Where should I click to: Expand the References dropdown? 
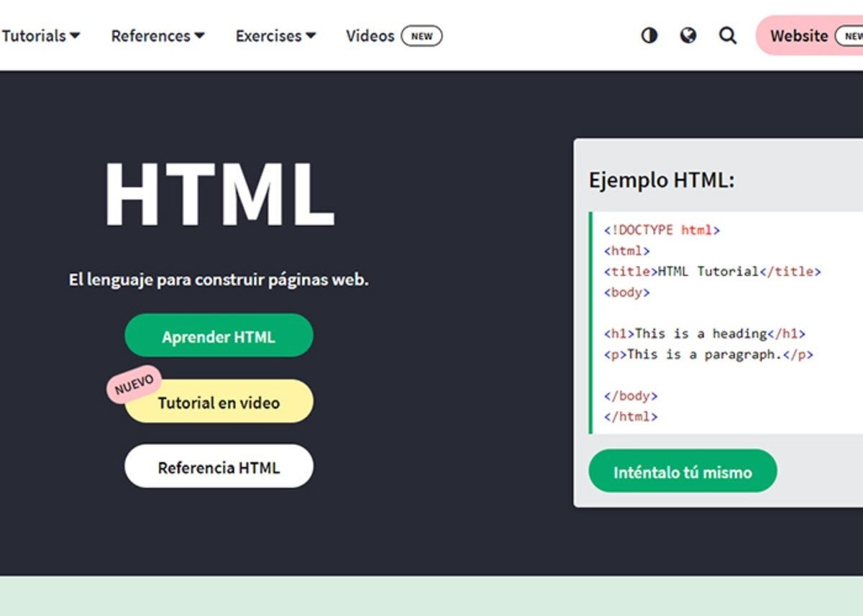tap(157, 35)
